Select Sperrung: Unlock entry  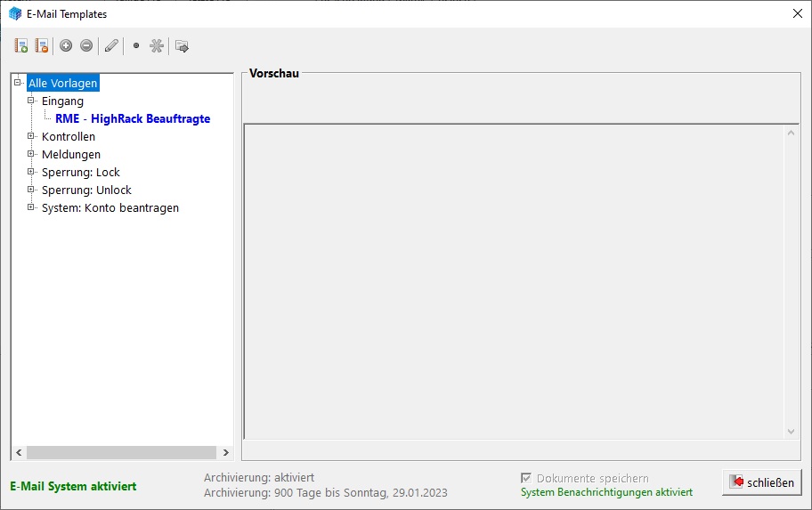pos(86,190)
